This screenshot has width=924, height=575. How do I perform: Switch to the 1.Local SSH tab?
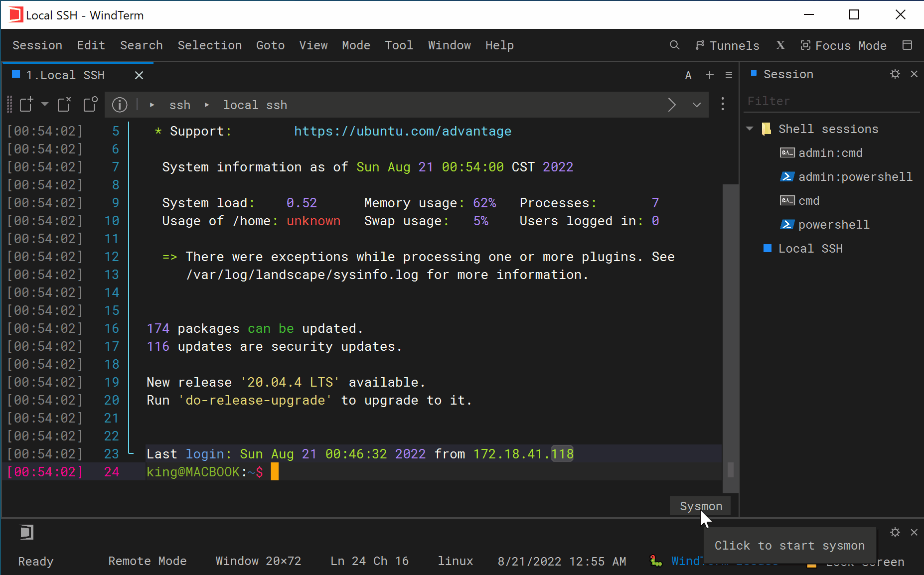(65, 75)
